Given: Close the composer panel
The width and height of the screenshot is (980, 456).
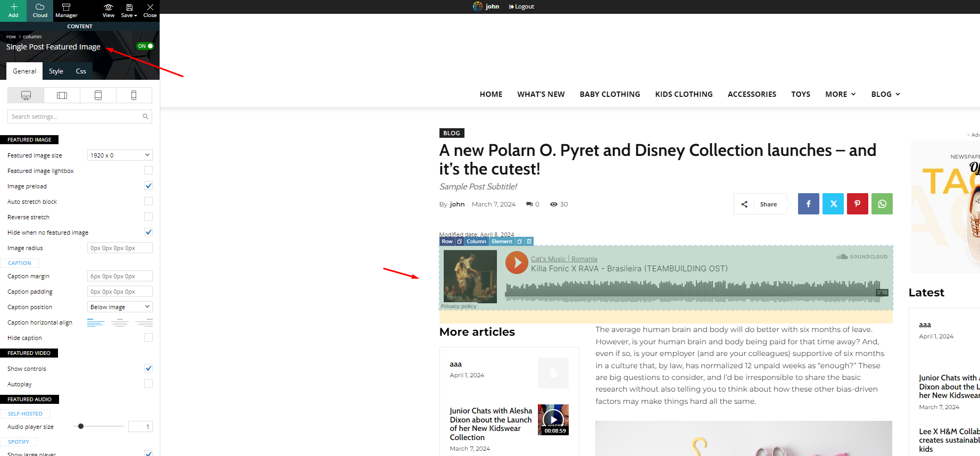Looking at the screenshot, I should (150, 10).
